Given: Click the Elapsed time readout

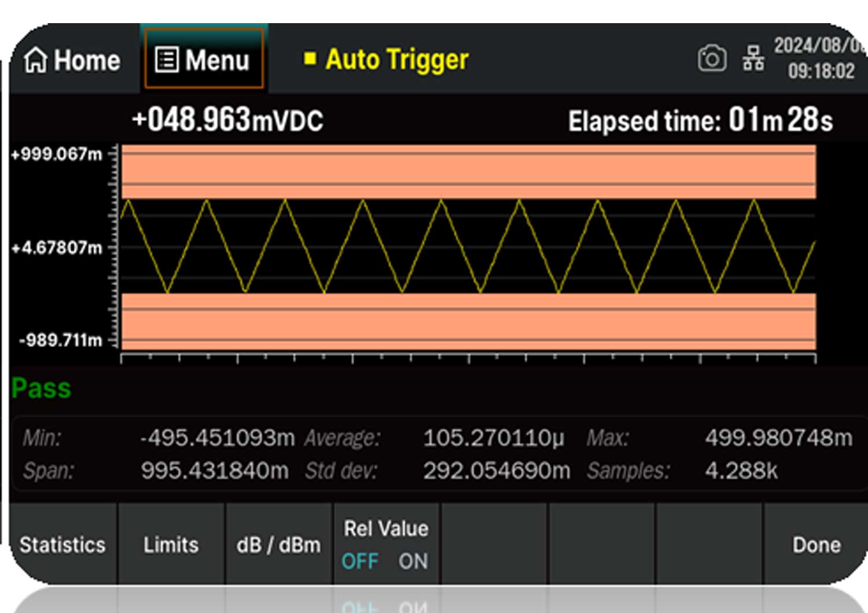Looking at the screenshot, I should pos(700,120).
